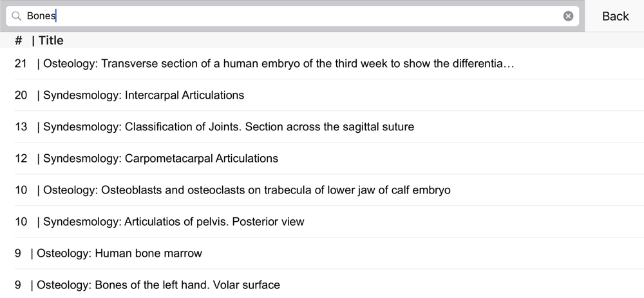Tap the Back button

[x=615, y=16]
